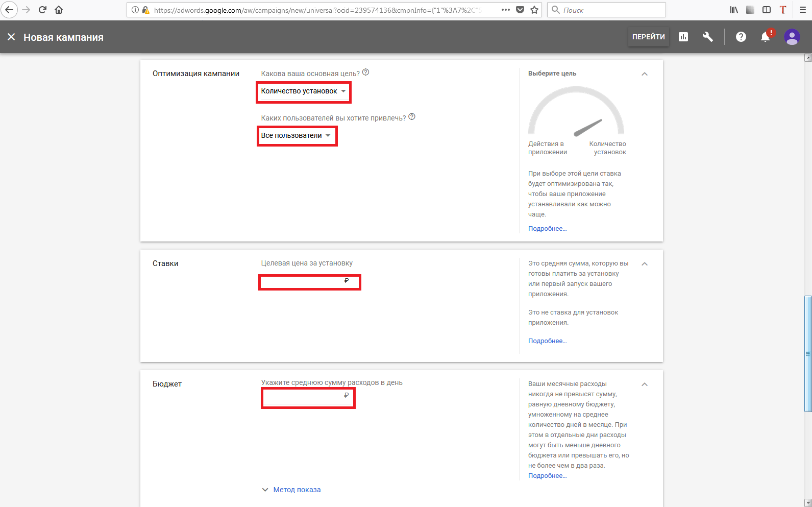Open the page actions three-dot menu

[505, 10]
